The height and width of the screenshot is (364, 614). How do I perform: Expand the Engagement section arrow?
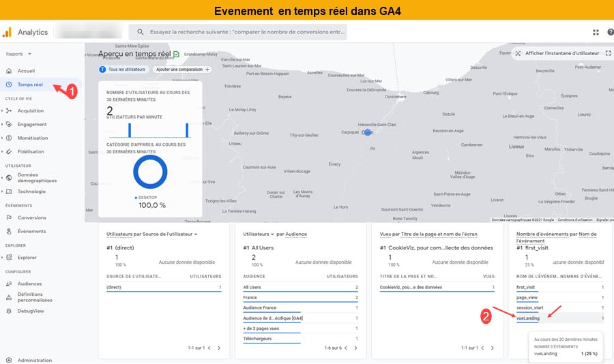click(2, 125)
